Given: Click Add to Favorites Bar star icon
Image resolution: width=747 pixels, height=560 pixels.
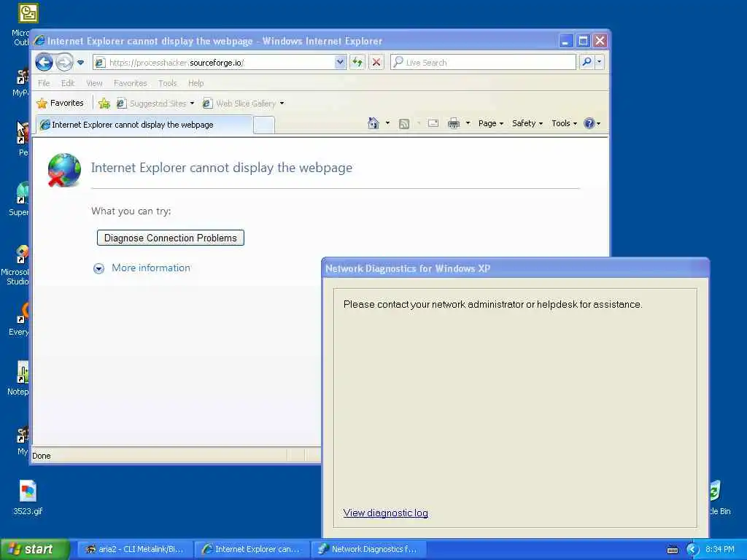Looking at the screenshot, I should point(104,104).
